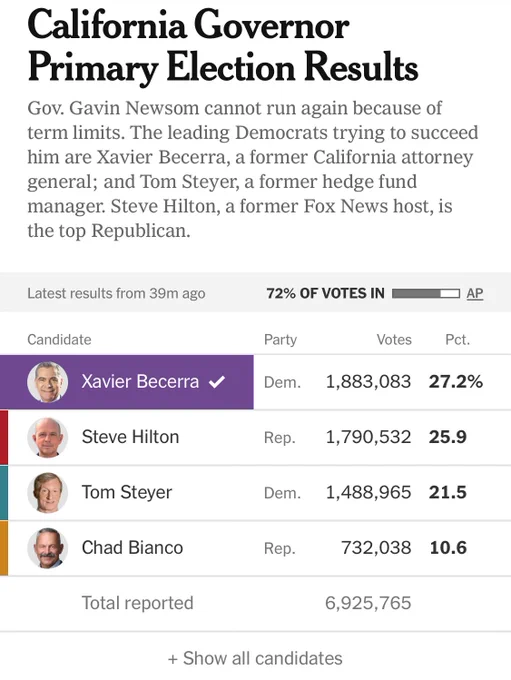Click the votes-in progress bar
The image size is (511, 680).
(426, 294)
